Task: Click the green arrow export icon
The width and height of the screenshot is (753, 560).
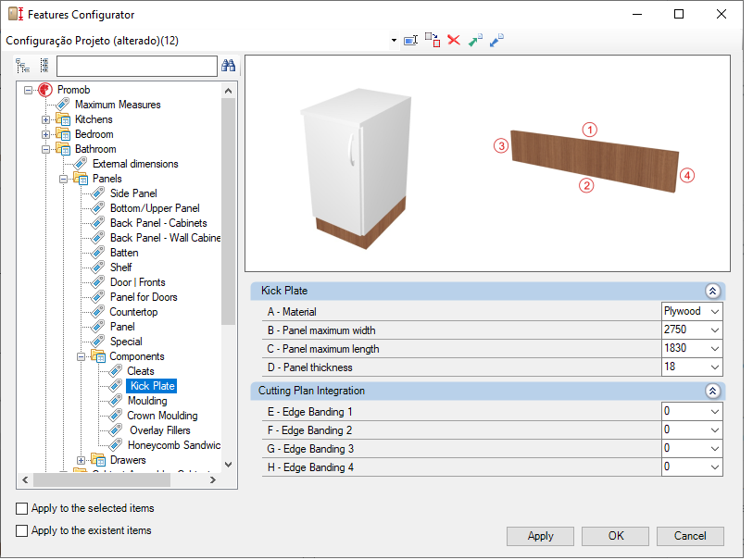Action: coord(475,41)
